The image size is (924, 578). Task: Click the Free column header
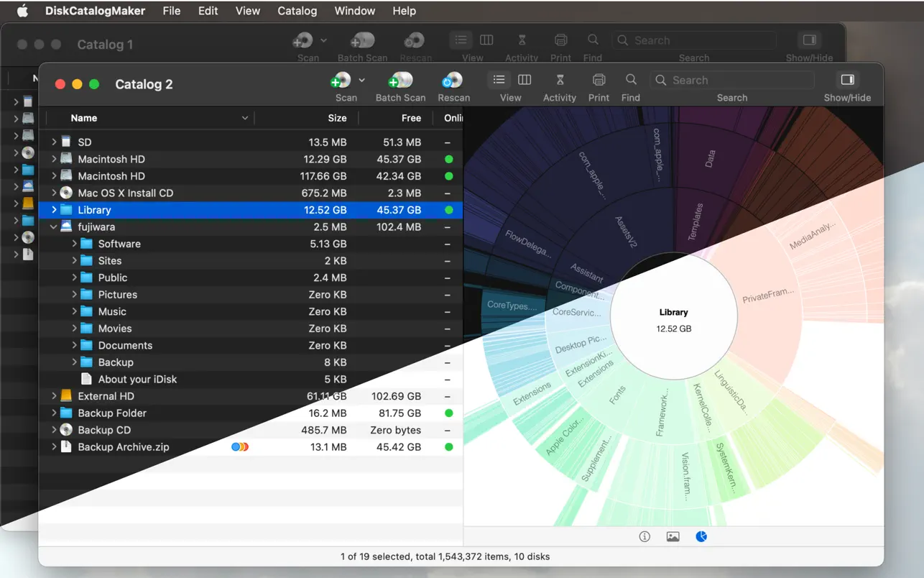411,118
